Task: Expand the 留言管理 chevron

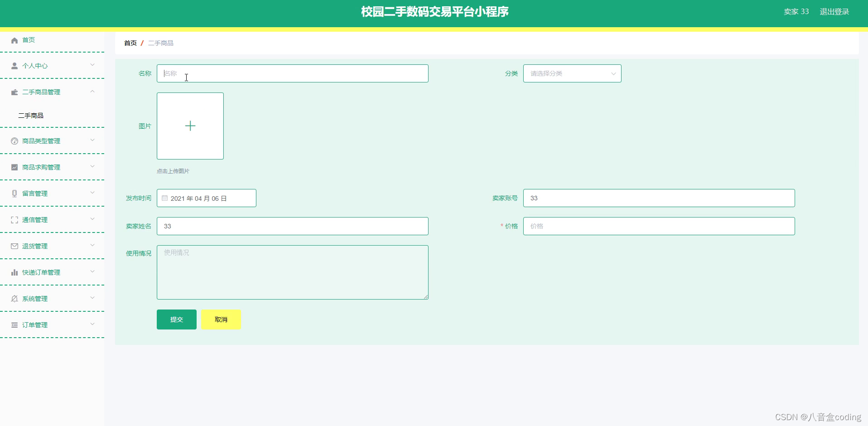Action: click(x=92, y=193)
